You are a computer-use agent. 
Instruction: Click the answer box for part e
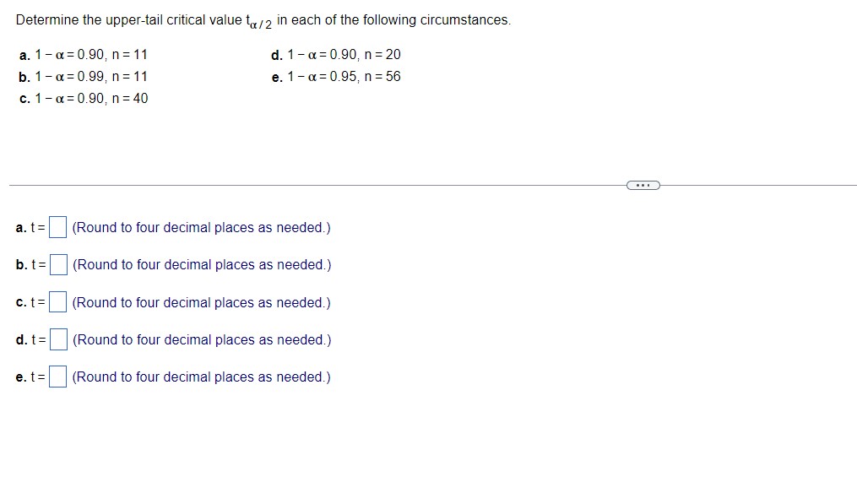coord(57,377)
